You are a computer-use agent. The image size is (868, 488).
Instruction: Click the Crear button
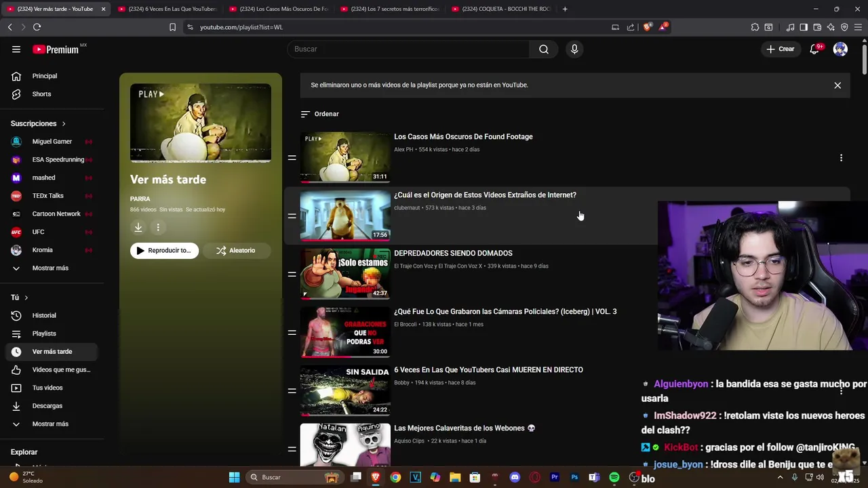click(781, 49)
